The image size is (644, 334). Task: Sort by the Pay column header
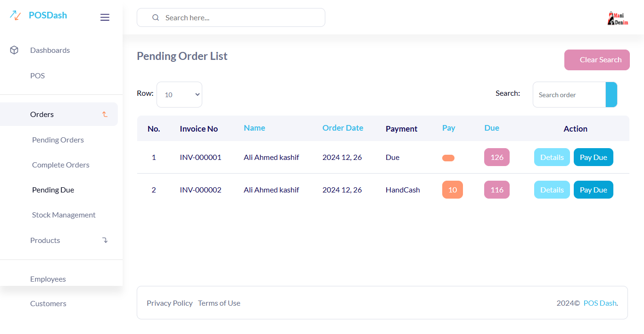tap(449, 128)
